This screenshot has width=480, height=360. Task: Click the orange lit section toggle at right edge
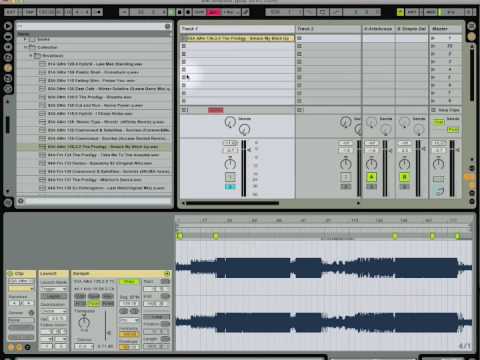pyautogui.click(x=470, y=177)
